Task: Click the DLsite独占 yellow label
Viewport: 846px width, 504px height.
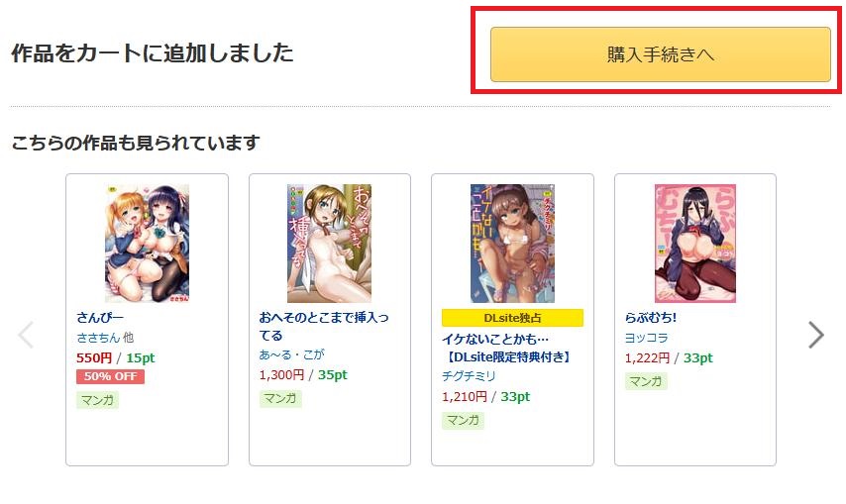Action: coord(512,318)
